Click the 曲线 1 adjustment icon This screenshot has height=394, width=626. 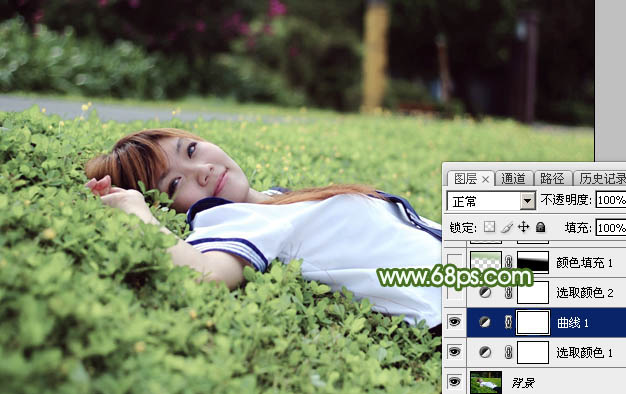click(x=485, y=322)
